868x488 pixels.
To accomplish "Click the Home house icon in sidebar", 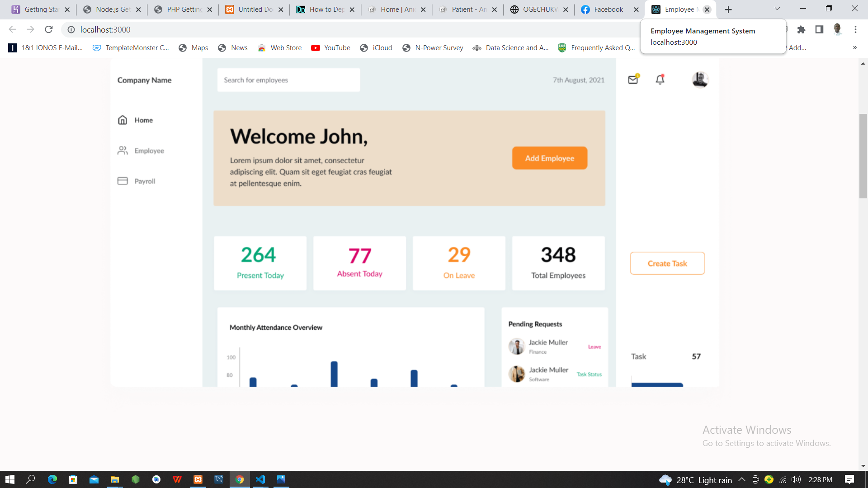I will [x=123, y=120].
